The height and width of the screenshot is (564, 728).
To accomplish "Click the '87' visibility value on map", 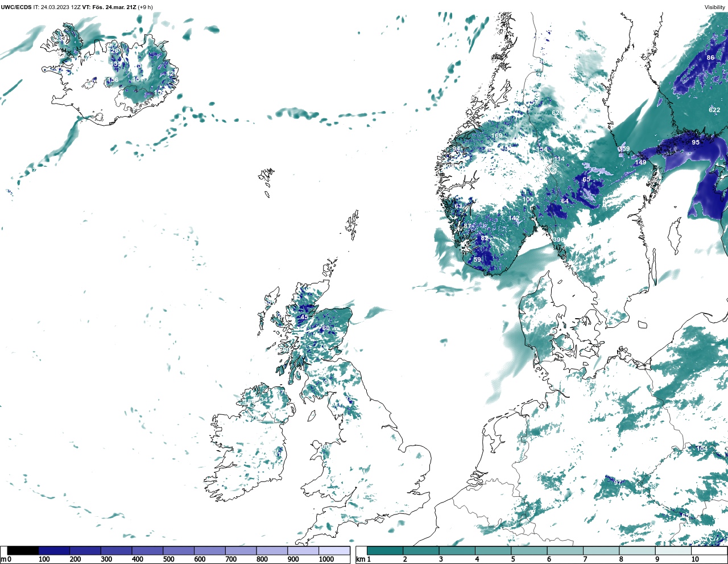I will (x=468, y=226).
